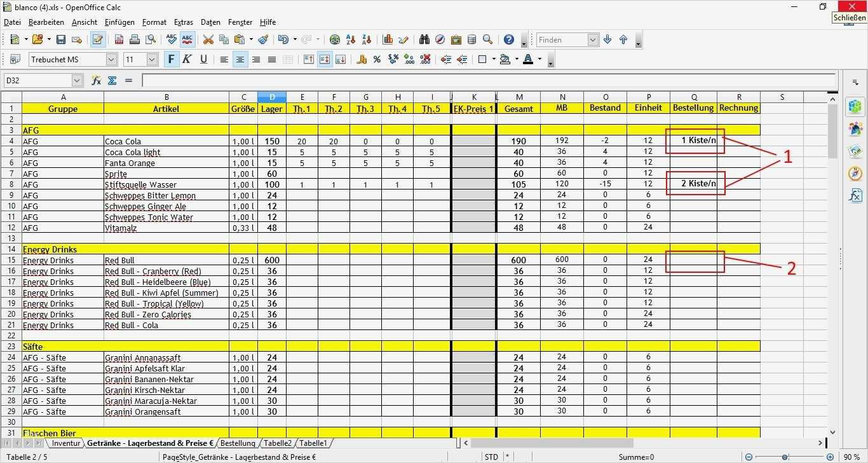This screenshot has width=868, height=463.
Task: Click the clone formatting paintbrush icon
Action: (x=262, y=39)
